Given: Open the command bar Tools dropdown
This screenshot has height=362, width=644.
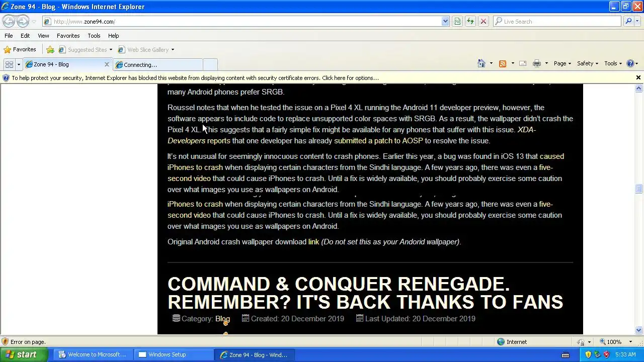Looking at the screenshot, I should [x=614, y=63].
